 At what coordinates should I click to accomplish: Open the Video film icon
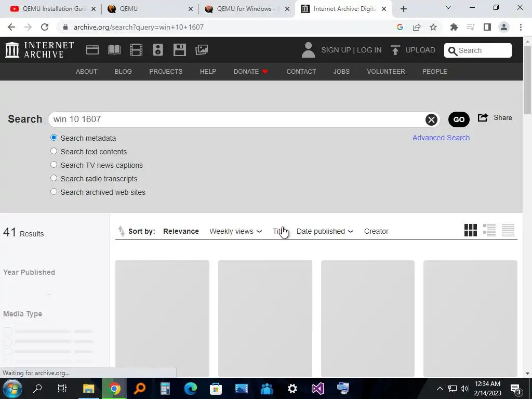136,50
